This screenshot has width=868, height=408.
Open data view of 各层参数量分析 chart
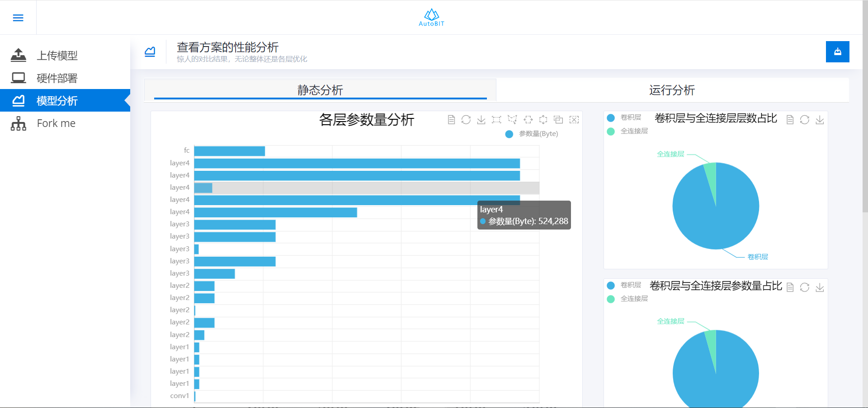[451, 120]
